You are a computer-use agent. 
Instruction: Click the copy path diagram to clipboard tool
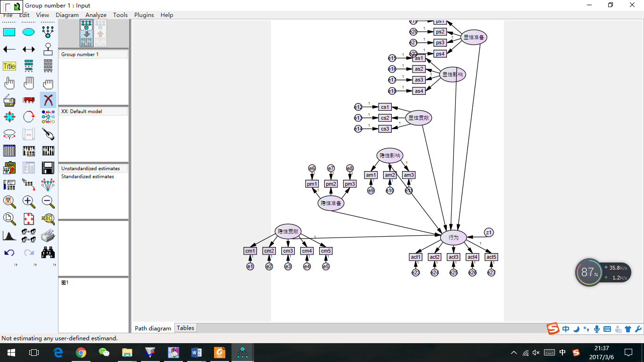tap(9, 168)
